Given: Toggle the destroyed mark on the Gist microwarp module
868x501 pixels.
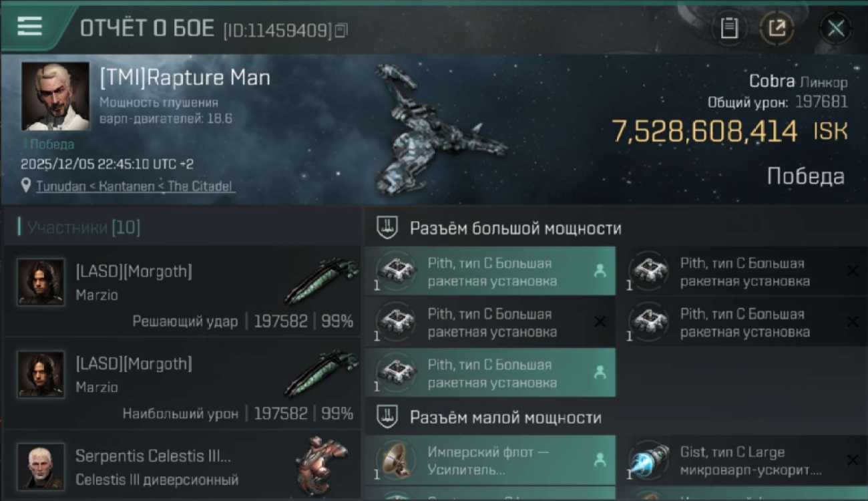Looking at the screenshot, I should [853, 460].
